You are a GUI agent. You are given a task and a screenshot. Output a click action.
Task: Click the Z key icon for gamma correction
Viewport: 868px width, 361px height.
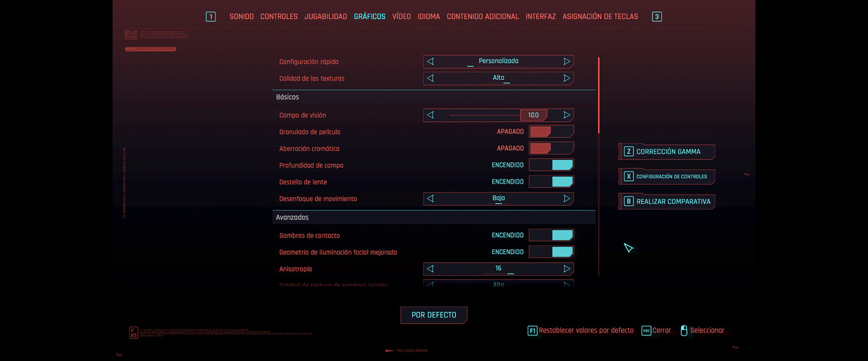(629, 152)
